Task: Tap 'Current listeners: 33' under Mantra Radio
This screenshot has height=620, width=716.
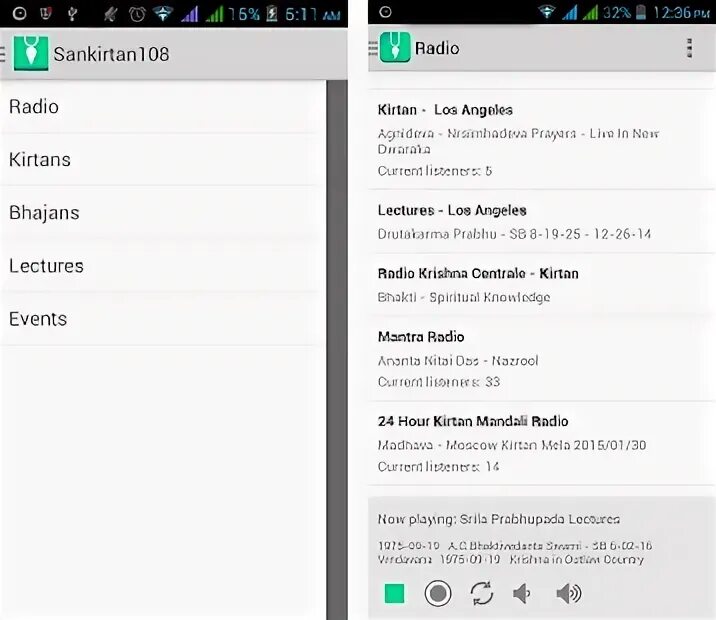Action: 439,382
